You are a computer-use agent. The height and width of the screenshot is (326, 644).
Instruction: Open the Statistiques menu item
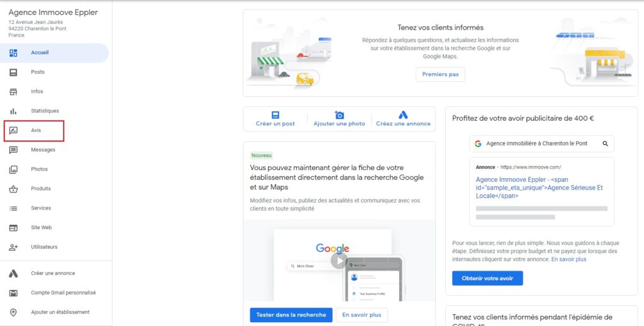click(x=54, y=111)
